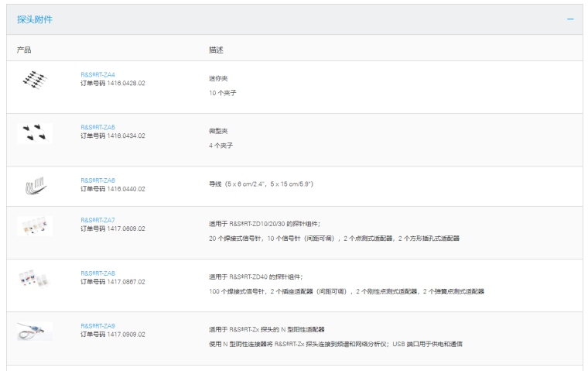588x371 pixels.
Task: Open the R&S®RT-ZA5 micro clips thumbnail
Action: pyautogui.click(x=35, y=132)
